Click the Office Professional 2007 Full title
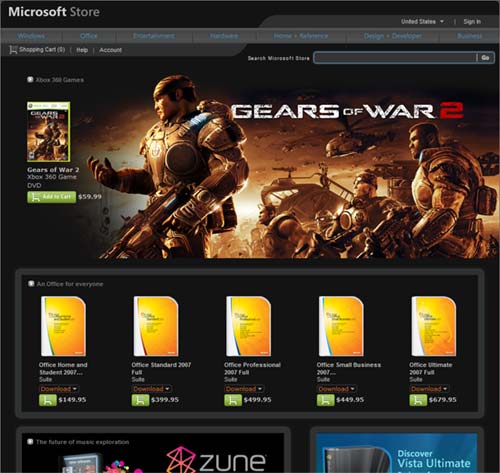The height and width of the screenshot is (473, 500). click(252, 368)
